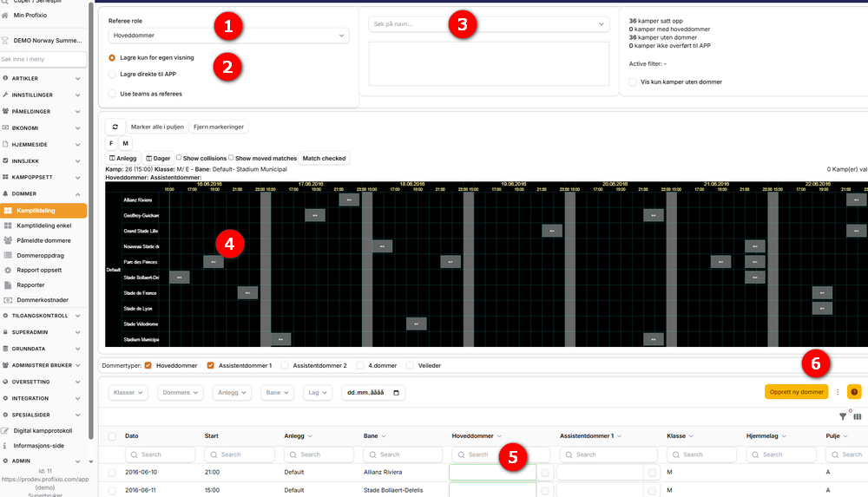The height and width of the screenshot is (497, 868).
Task: Toggle Show collisions checkbox
Action: click(179, 158)
